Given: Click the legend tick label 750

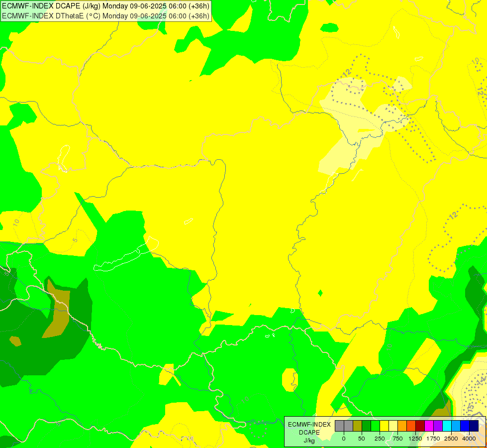Looking at the screenshot, I should 397,439.
